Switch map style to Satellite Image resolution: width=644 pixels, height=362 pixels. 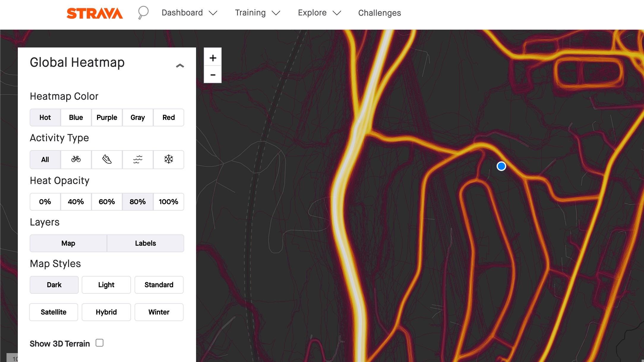pos(54,312)
